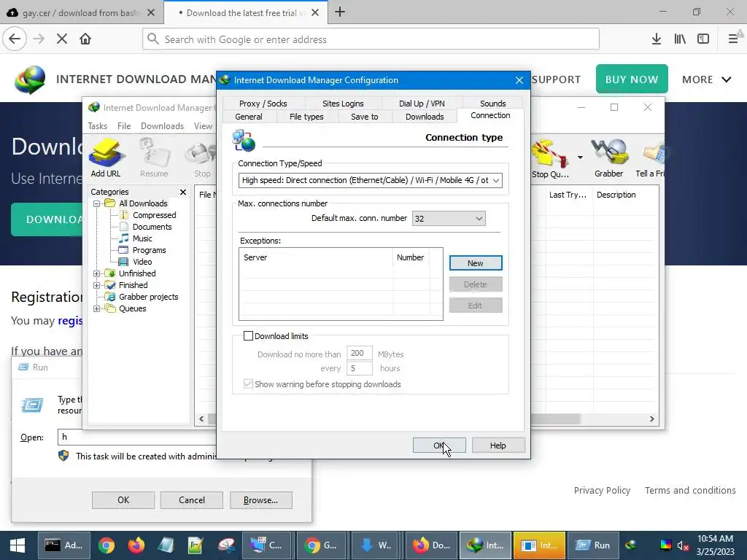Screen dimensions: 747x560
Task: Switch to the General tab
Action: click(x=249, y=117)
